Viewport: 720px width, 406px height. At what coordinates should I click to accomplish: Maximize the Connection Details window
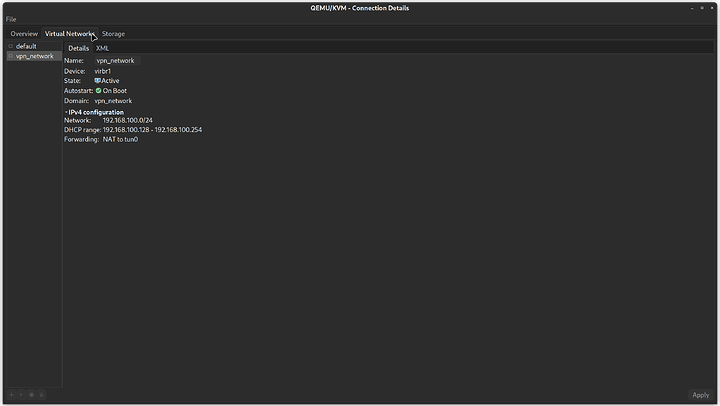[702, 8]
